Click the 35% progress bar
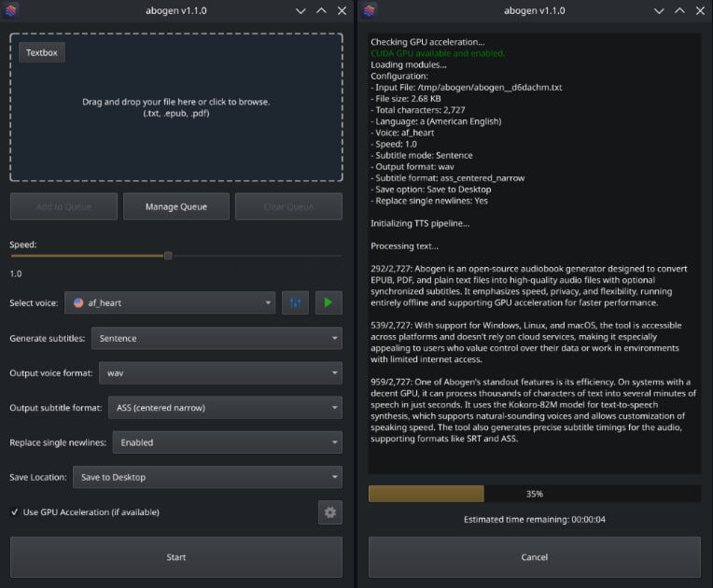The image size is (713, 588). pyautogui.click(x=535, y=494)
